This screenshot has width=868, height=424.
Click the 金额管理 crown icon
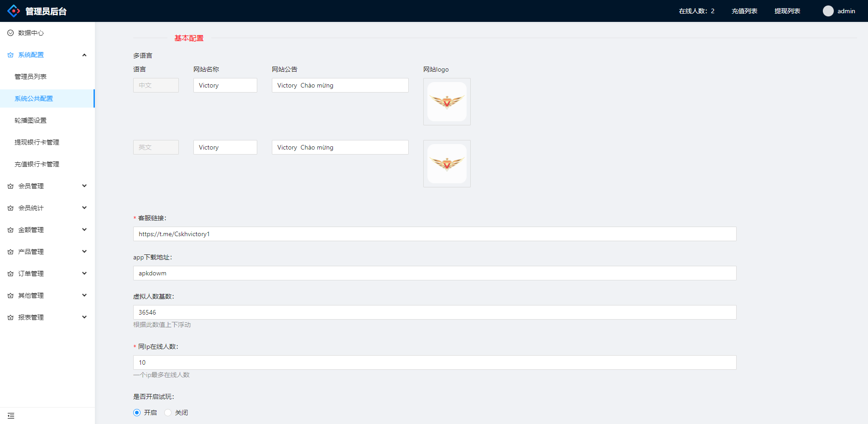10,230
